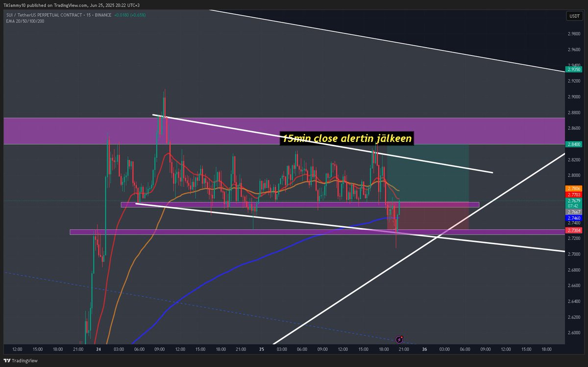
Task: Select the red stop-loss zone of the long position
Action: [x=428, y=216]
